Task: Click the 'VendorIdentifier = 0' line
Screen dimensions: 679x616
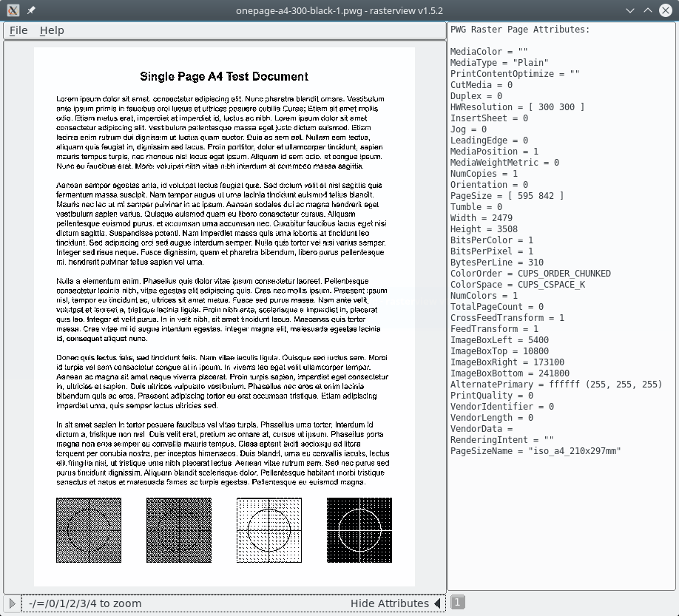Action: tap(502, 407)
